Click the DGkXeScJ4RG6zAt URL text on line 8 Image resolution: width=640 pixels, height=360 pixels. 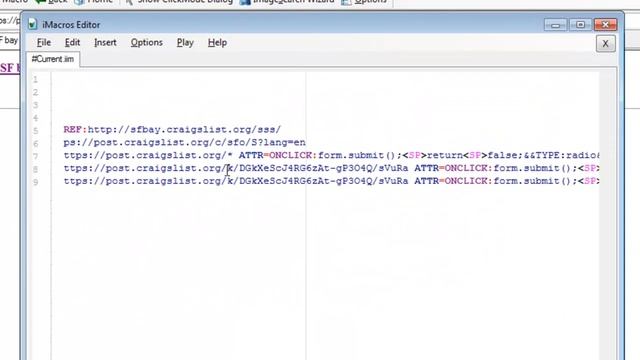click(324, 168)
